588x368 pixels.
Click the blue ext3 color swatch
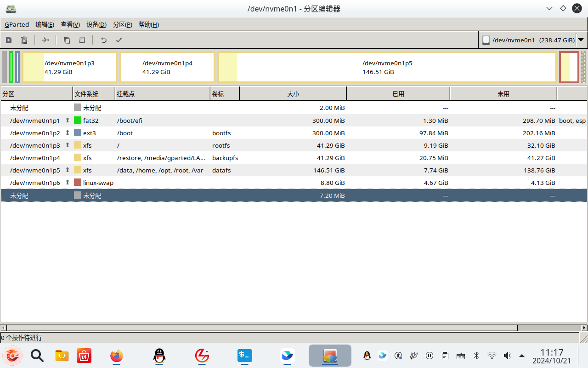pyautogui.click(x=78, y=132)
